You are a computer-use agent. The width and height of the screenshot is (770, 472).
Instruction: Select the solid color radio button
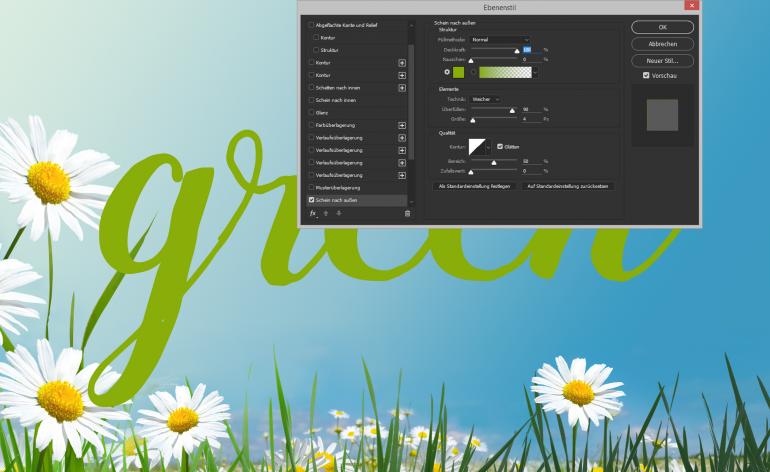point(447,72)
